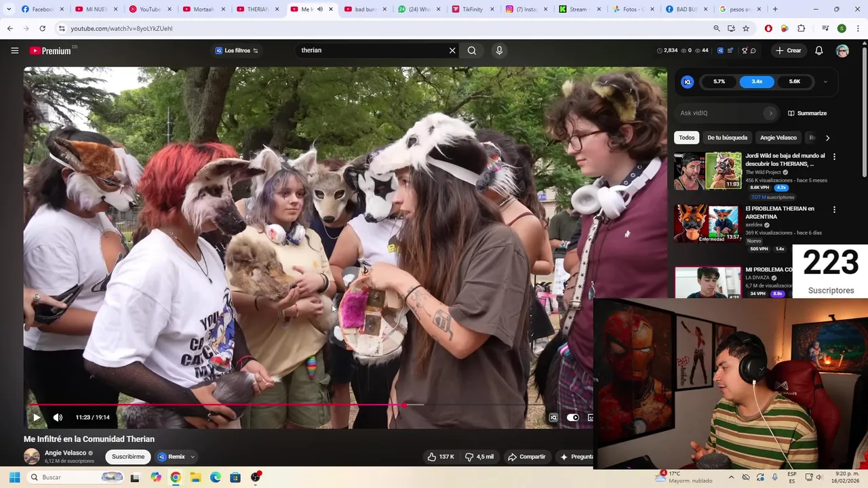Dislike the video (4,5 mil)

(x=479, y=457)
